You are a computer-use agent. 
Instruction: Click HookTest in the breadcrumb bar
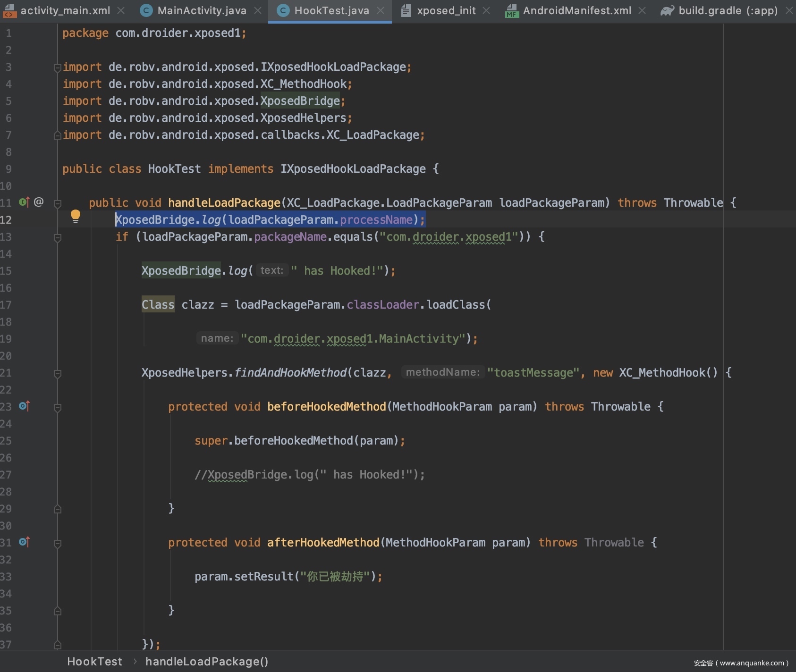coord(94,662)
